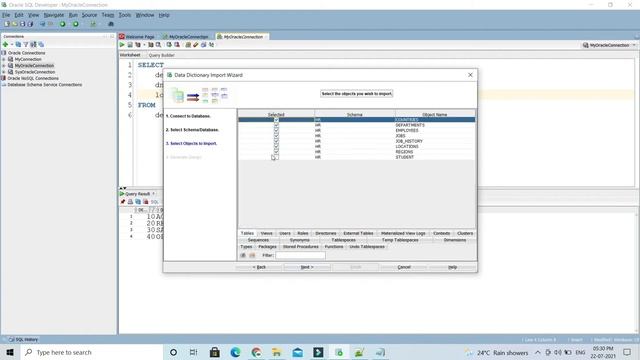The height and width of the screenshot is (360, 640).
Task: Click the green Back navigation icon
Action: (62, 24)
